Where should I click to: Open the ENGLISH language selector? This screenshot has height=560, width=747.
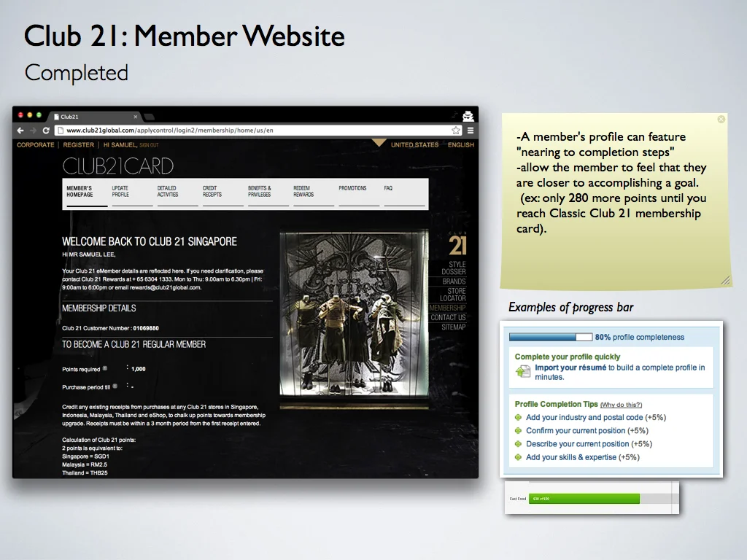(461, 144)
